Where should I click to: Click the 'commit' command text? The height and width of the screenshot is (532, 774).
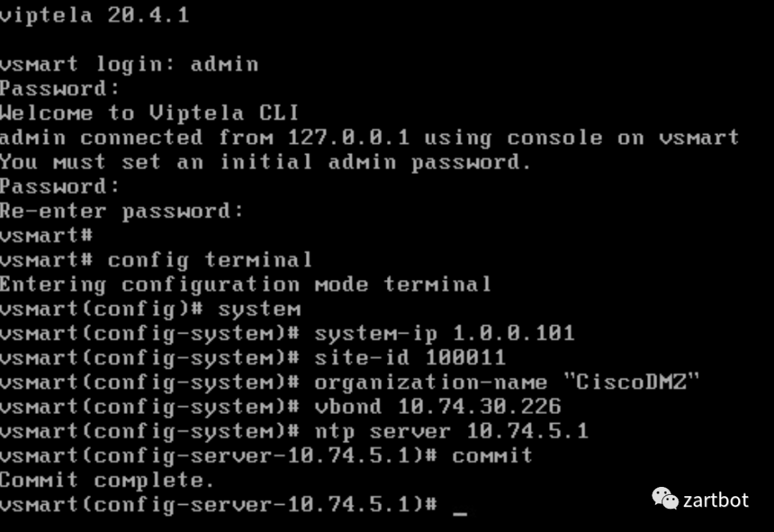(492, 456)
